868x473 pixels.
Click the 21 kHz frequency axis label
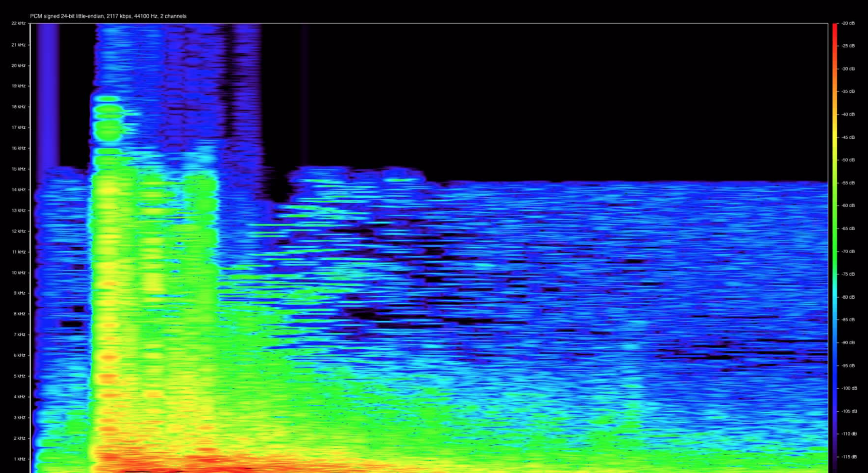click(x=18, y=45)
